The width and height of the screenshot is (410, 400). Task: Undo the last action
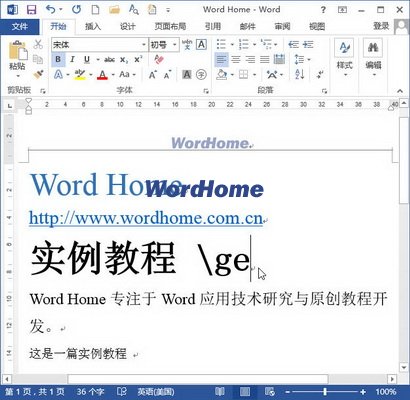click(x=51, y=9)
